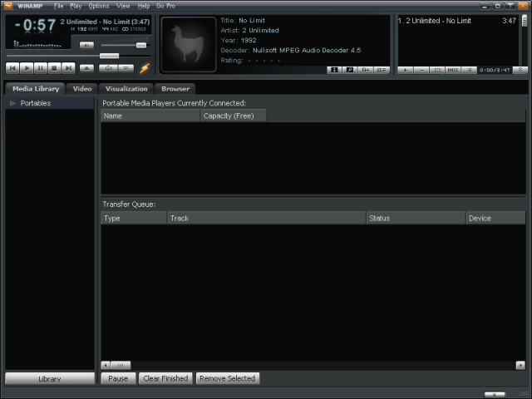Rate the track using the rating dots

pyautogui.click(x=264, y=61)
